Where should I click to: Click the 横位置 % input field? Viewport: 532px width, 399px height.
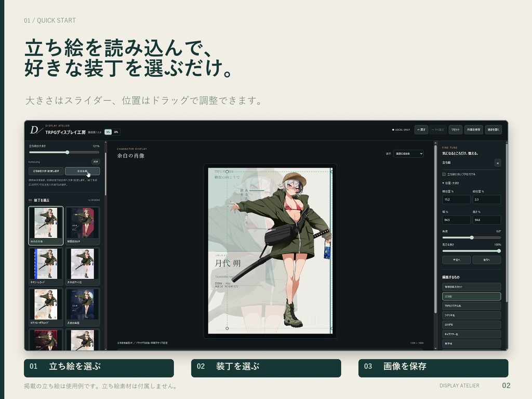click(x=456, y=199)
